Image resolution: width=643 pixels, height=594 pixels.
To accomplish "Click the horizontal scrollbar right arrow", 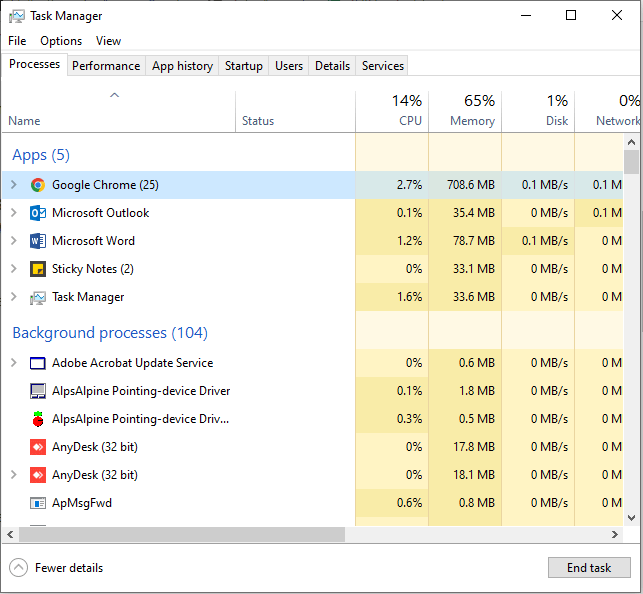I will (615, 535).
